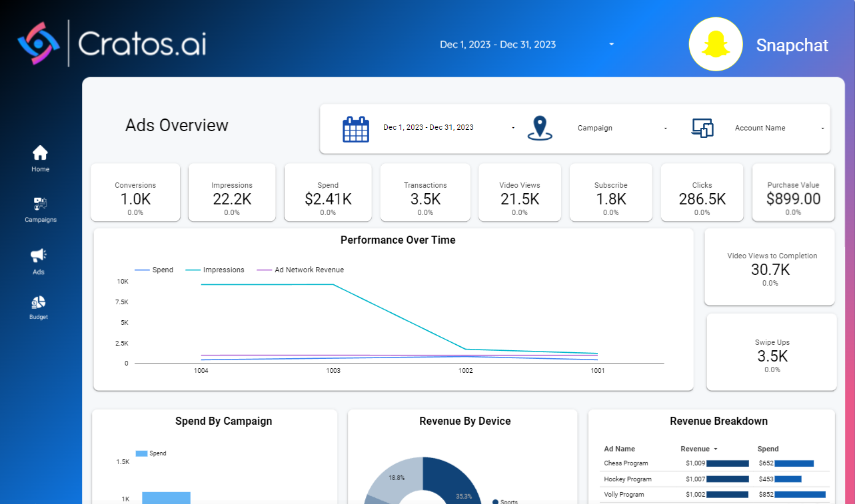Image resolution: width=855 pixels, height=504 pixels.
Task: Click the Revenue By Device chart title
Action: pyautogui.click(x=465, y=421)
